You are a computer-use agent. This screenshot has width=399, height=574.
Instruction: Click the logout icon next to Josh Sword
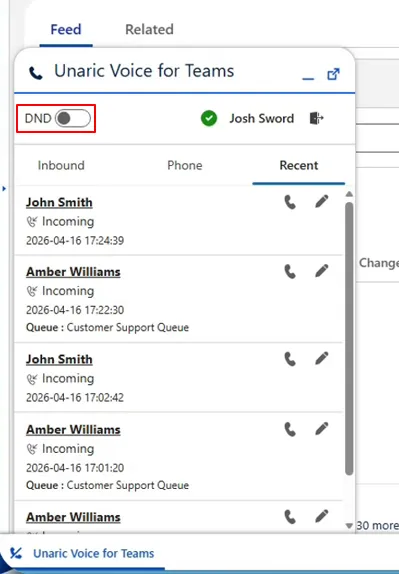click(x=317, y=118)
